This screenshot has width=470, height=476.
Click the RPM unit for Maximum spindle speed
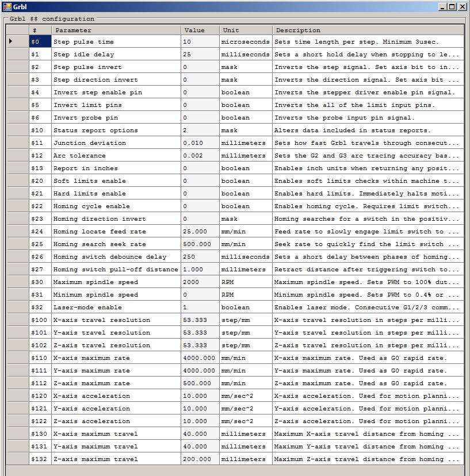coord(246,282)
